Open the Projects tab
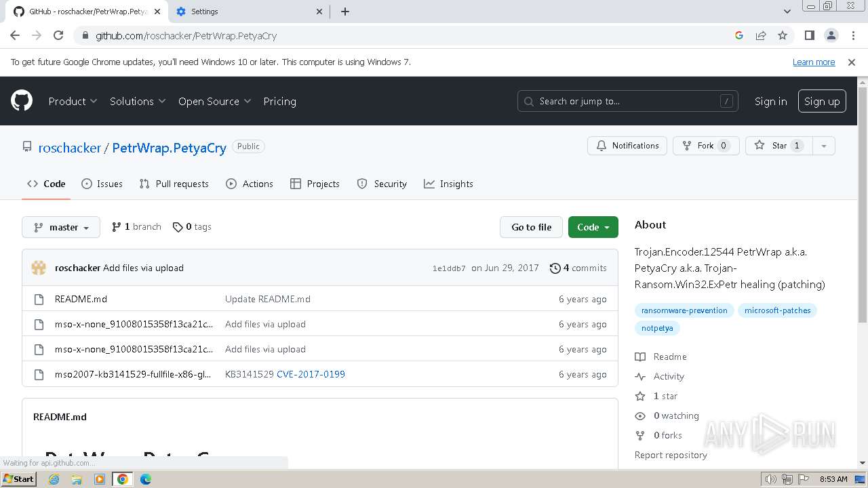Viewport: 868px width, 488px height. click(315, 184)
